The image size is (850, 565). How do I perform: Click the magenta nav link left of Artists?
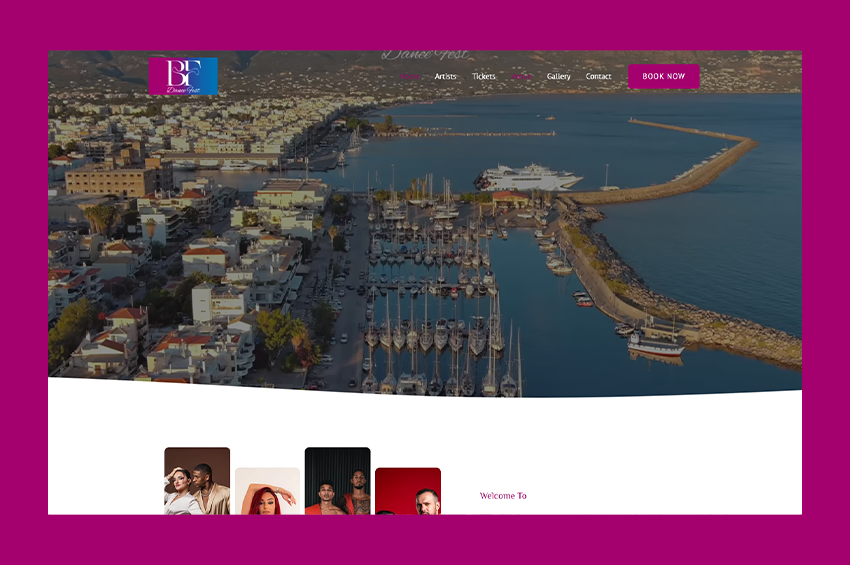point(410,77)
